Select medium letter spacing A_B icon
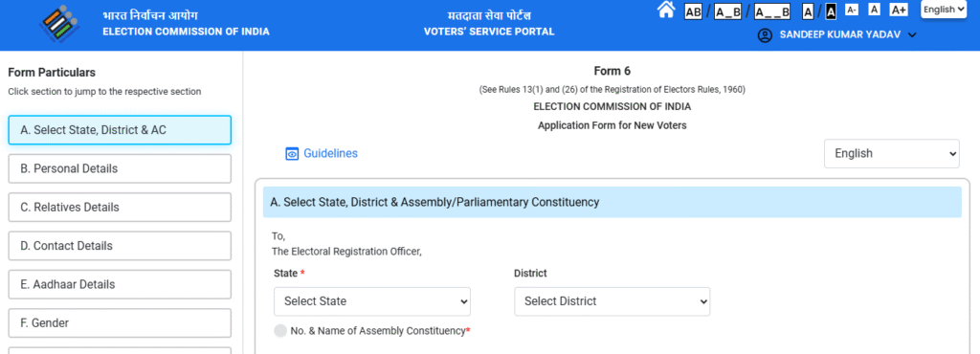 727,11
